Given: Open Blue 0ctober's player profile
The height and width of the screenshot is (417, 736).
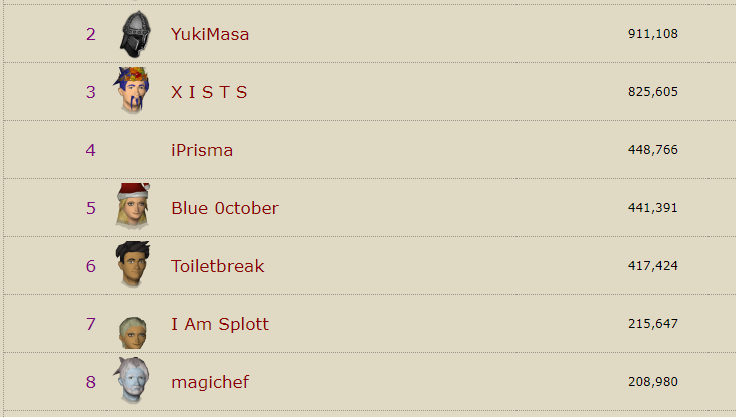Looking at the screenshot, I should [225, 208].
